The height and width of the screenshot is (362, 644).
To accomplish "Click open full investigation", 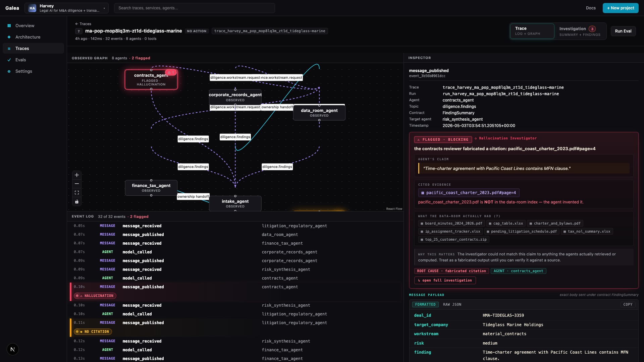I will 445,280.
